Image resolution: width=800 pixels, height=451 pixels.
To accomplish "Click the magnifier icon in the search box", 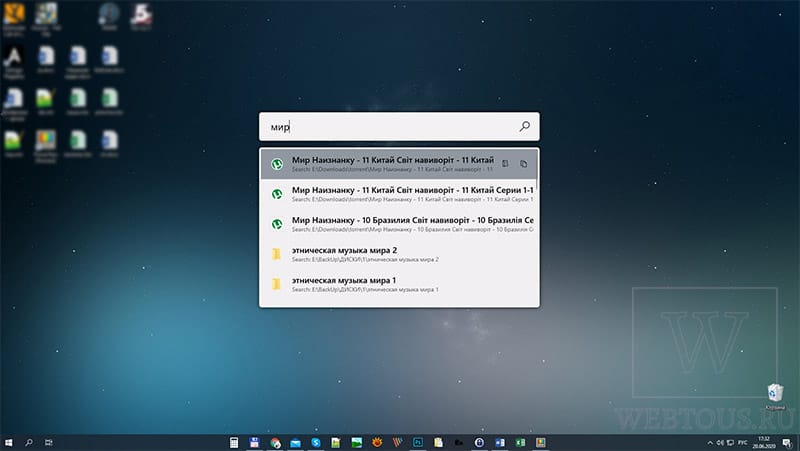I will [524, 126].
